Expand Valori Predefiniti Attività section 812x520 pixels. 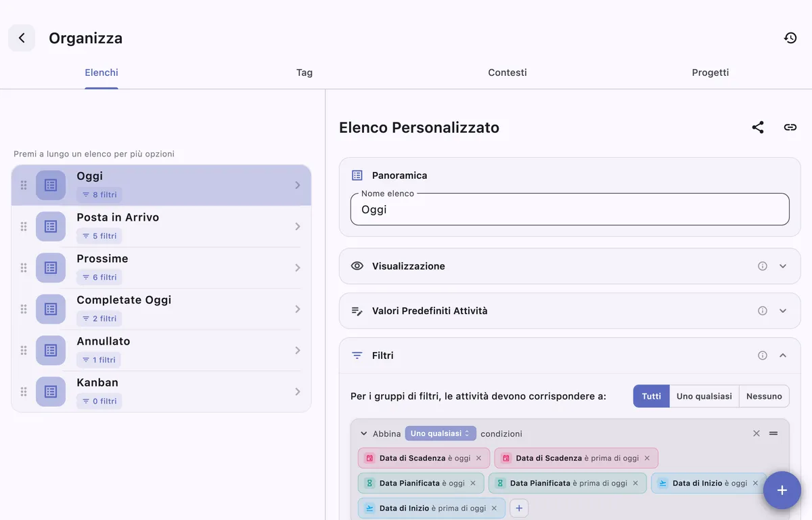coord(783,311)
